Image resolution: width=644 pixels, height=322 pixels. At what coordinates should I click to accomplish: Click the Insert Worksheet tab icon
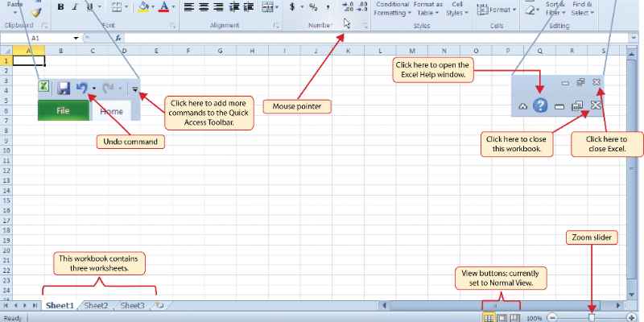[159, 306]
